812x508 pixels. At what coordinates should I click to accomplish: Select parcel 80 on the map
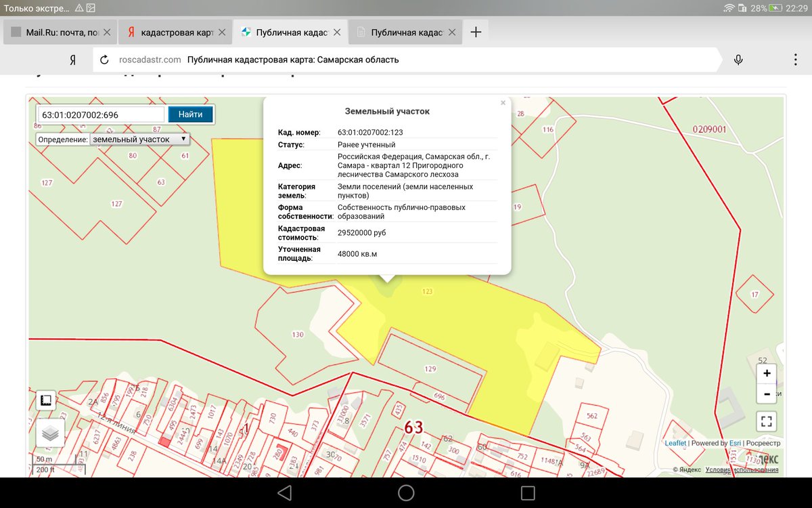pos(133,155)
